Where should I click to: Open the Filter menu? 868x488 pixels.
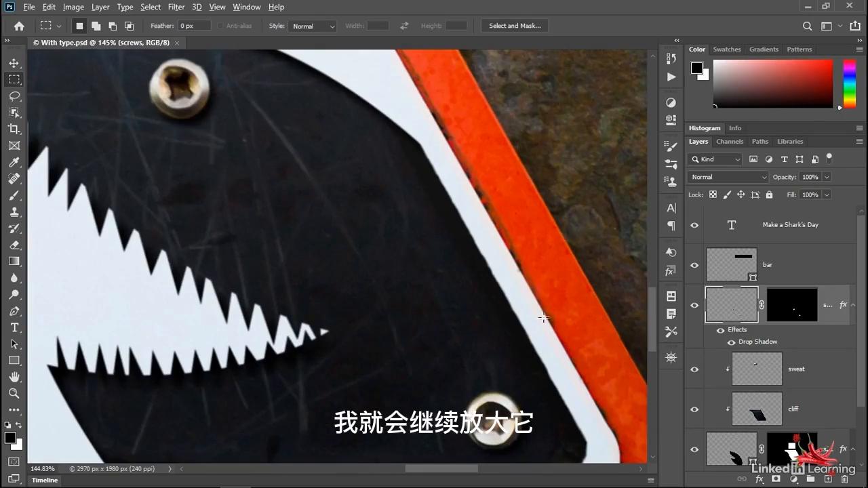176,7
